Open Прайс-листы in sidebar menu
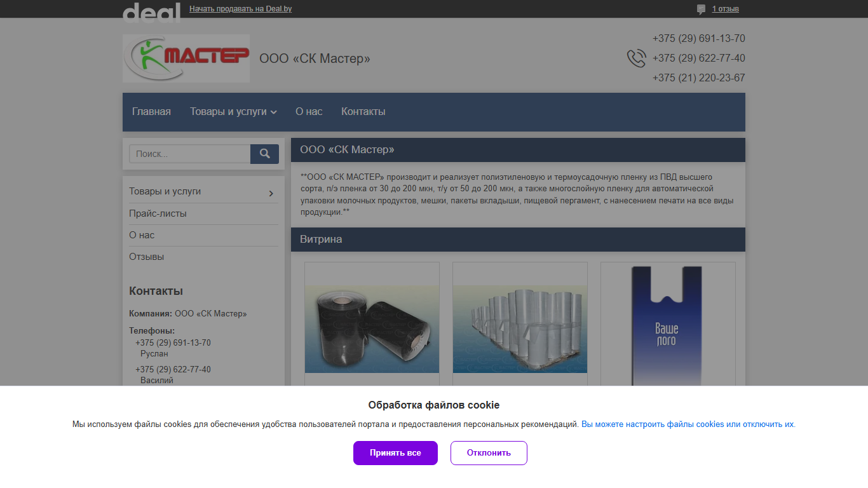This screenshot has height=488, width=868. coord(158,213)
